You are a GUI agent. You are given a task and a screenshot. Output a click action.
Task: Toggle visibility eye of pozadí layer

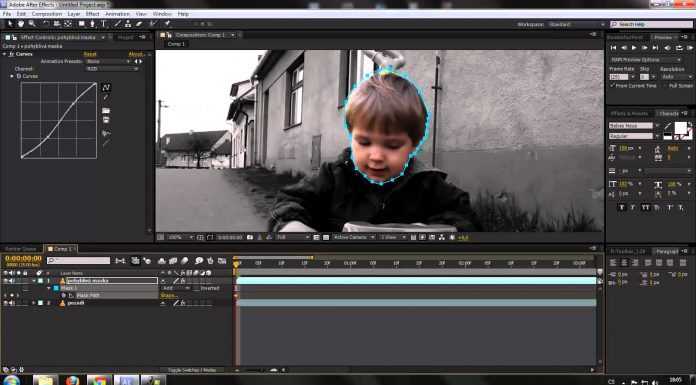coord(6,303)
